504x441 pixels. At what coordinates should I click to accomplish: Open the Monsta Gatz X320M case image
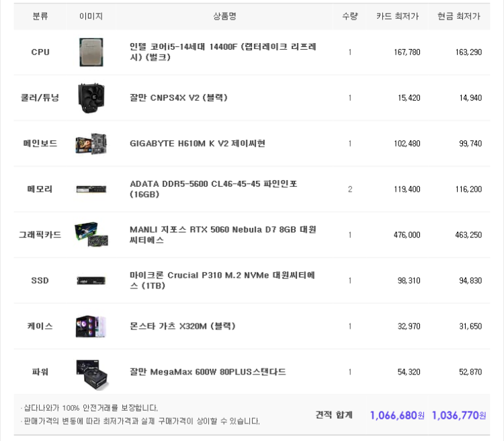[91, 326]
